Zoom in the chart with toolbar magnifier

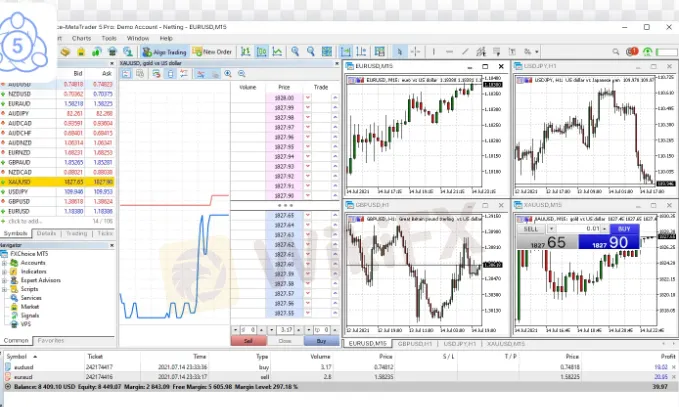pos(295,52)
